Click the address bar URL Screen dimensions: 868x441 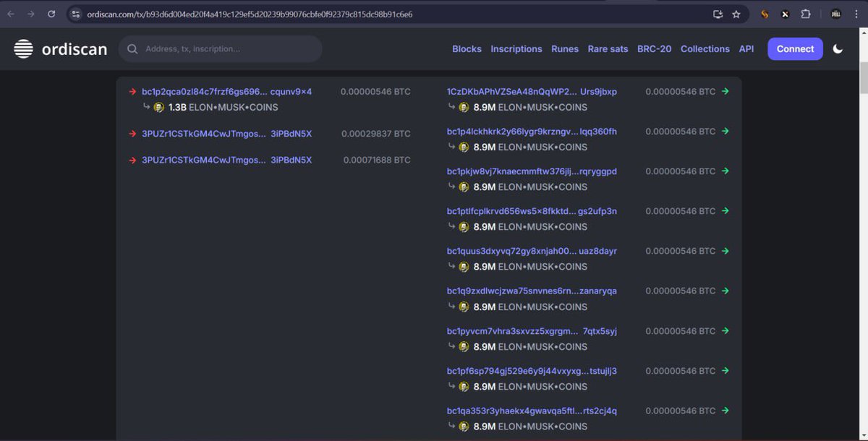tap(250, 14)
